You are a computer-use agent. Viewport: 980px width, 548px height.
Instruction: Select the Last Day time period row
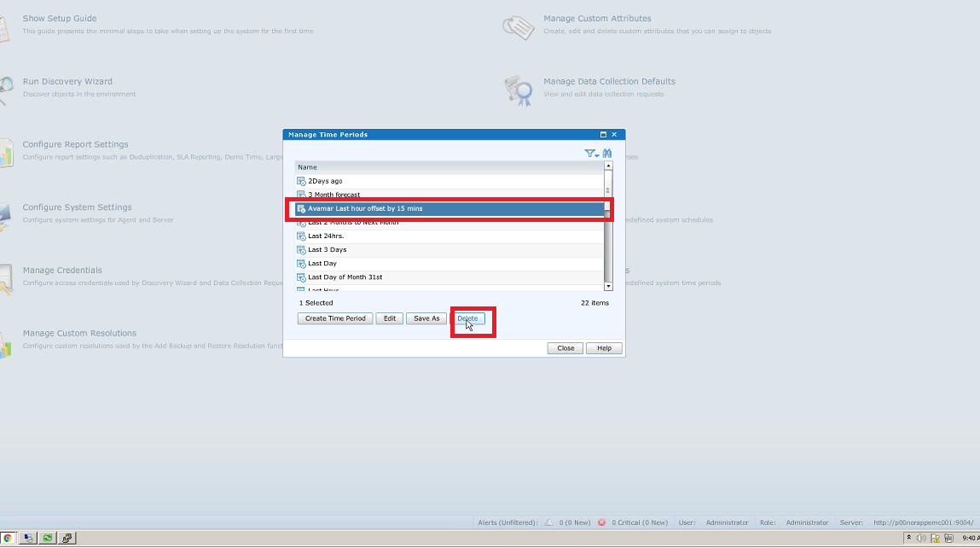(449, 264)
